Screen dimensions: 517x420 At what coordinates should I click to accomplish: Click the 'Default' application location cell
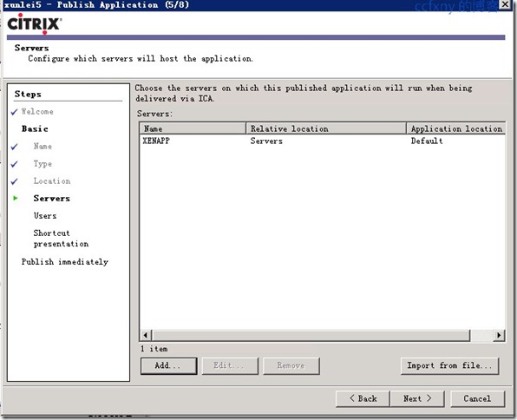click(x=427, y=141)
